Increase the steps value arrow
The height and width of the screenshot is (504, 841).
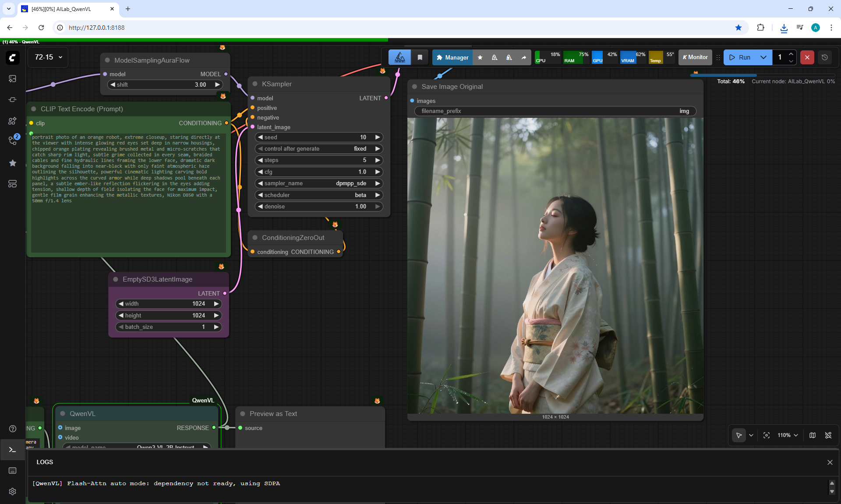(x=377, y=160)
